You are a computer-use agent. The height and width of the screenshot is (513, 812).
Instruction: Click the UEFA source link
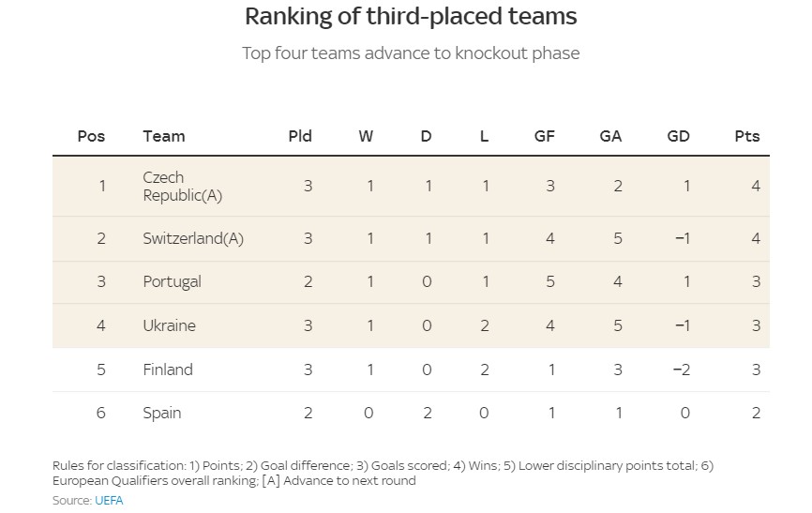(109, 501)
